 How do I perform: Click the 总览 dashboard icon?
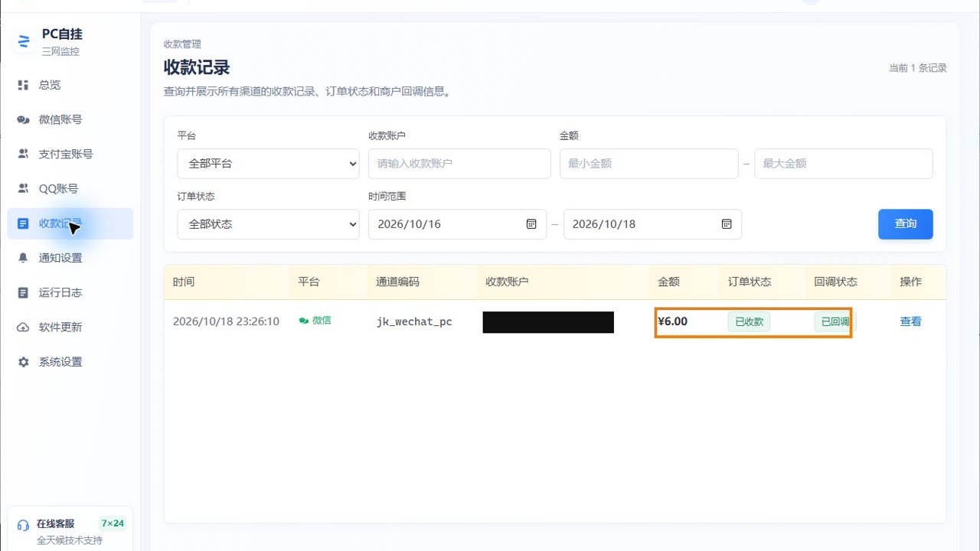23,85
